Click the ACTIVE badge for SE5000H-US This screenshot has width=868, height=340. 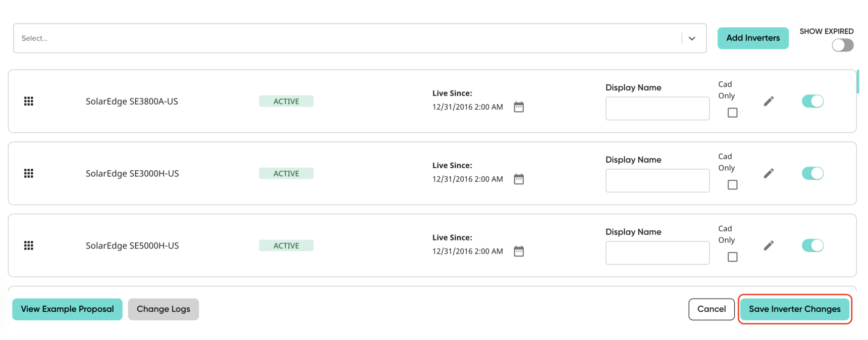(286, 246)
